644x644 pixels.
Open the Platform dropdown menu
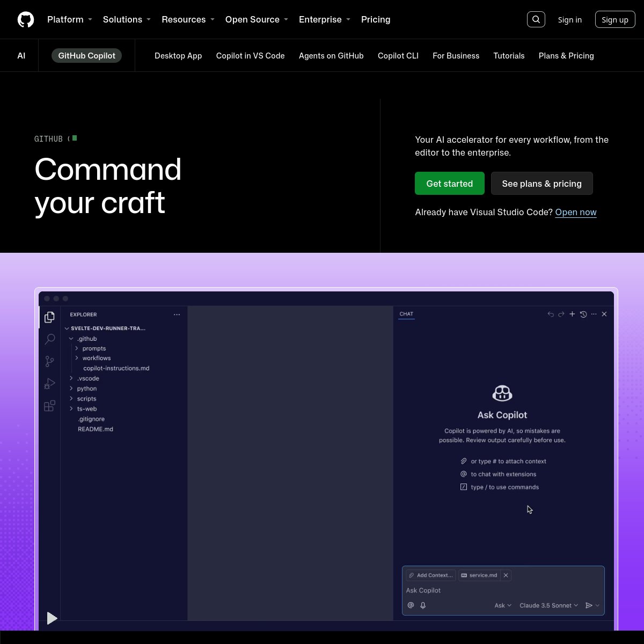[x=70, y=19]
